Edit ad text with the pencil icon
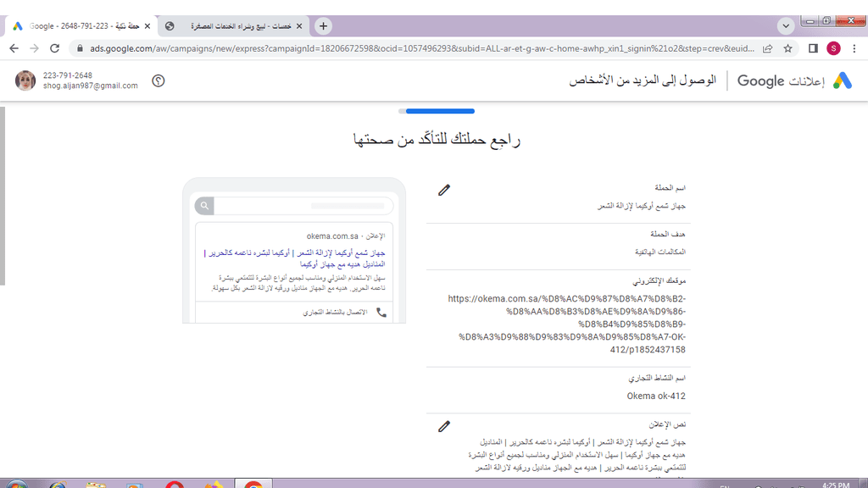 pos(444,427)
